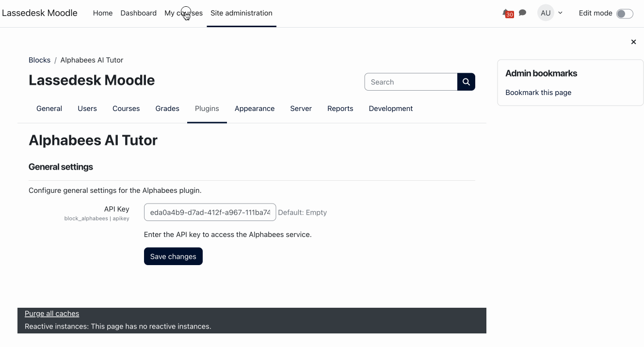Click the Blocks breadcrumb link
Screen dimensions: 644x347
[39, 60]
